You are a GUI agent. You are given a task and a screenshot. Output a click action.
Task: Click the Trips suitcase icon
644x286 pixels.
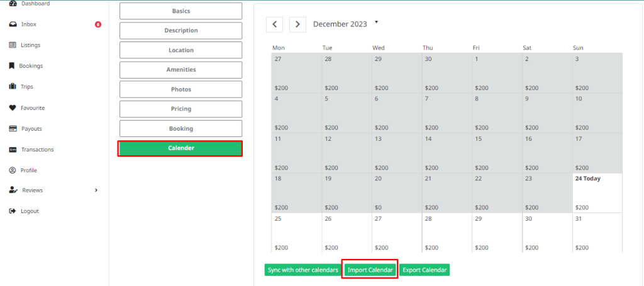click(x=13, y=87)
